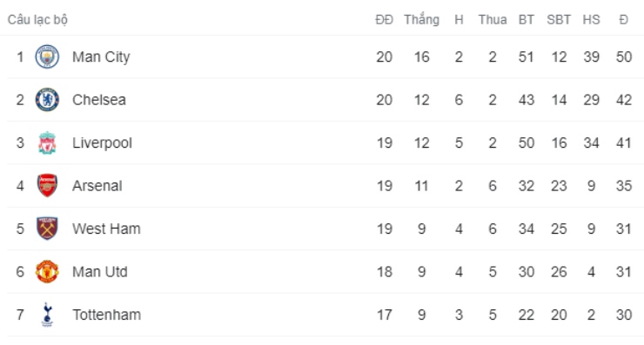Click the Câu lạc bộ column header
This screenshot has width=644, height=345.
[x=37, y=20]
